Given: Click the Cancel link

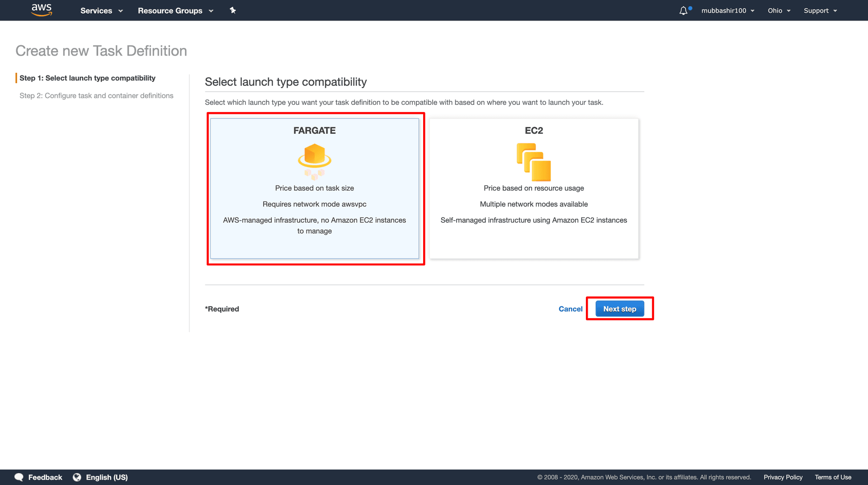Looking at the screenshot, I should point(571,309).
